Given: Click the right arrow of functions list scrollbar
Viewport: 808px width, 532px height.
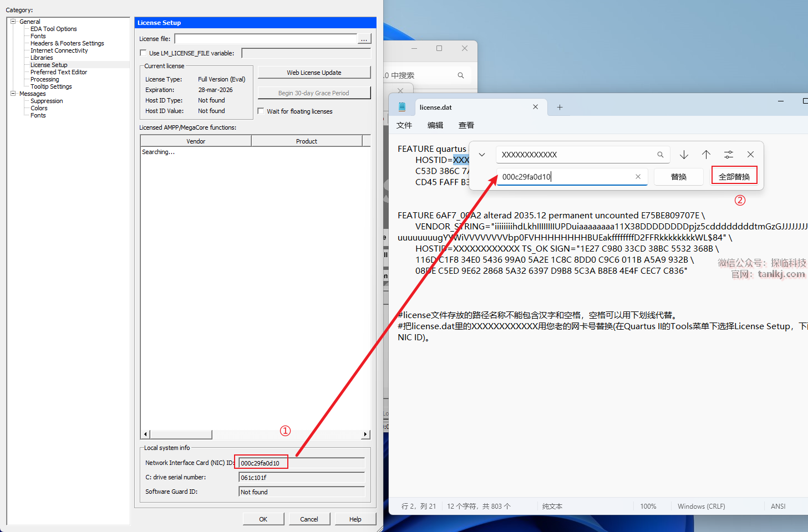Looking at the screenshot, I should tap(365, 434).
